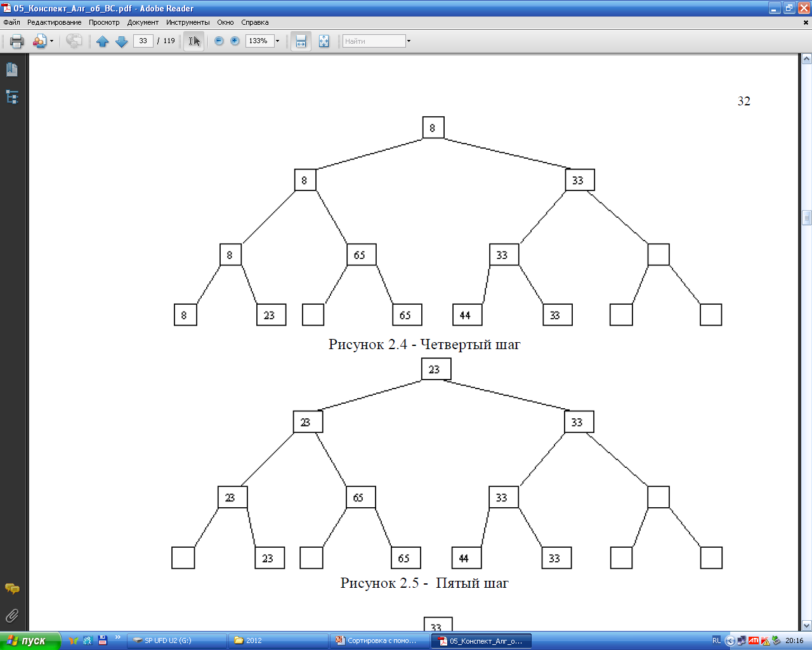Viewport: 812px width, 650px height.
Task: Click leaf node 44 in figure 2.5
Action: [x=466, y=558]
